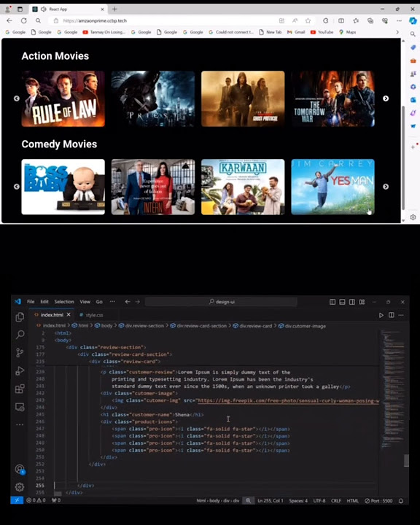The height and width of the screenshot is (525, 420).
Task: Select div.review-card in editor breadcrumb
Action: click(252, 326)
